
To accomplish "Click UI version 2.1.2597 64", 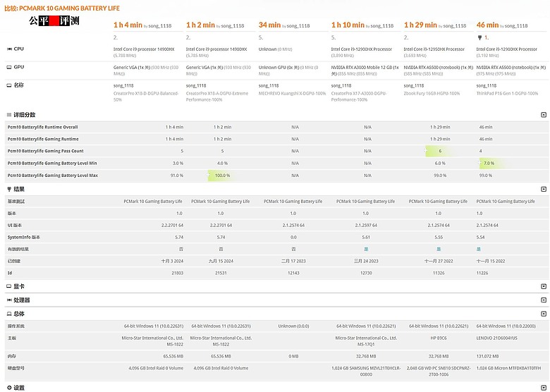I will pos(366,225).
